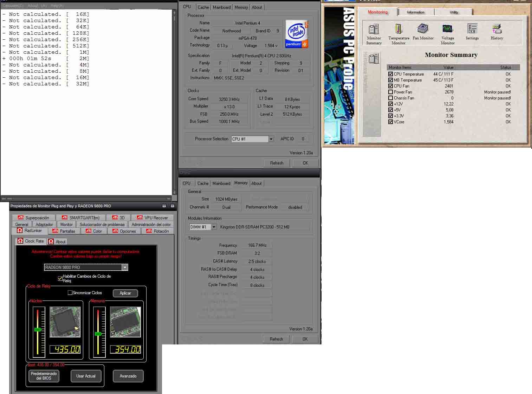Open the History icon in PC Probe

pyautogui.click(x=497, y=29)
